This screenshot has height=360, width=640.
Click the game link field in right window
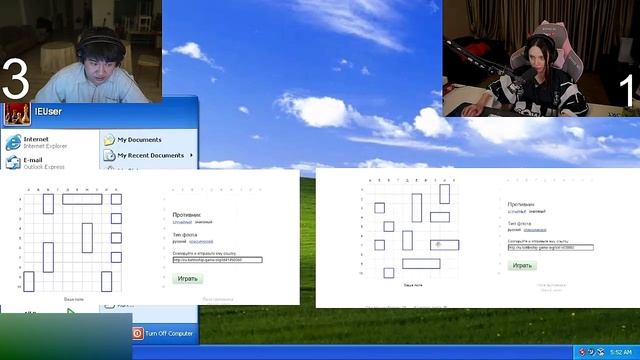[551, 247]
